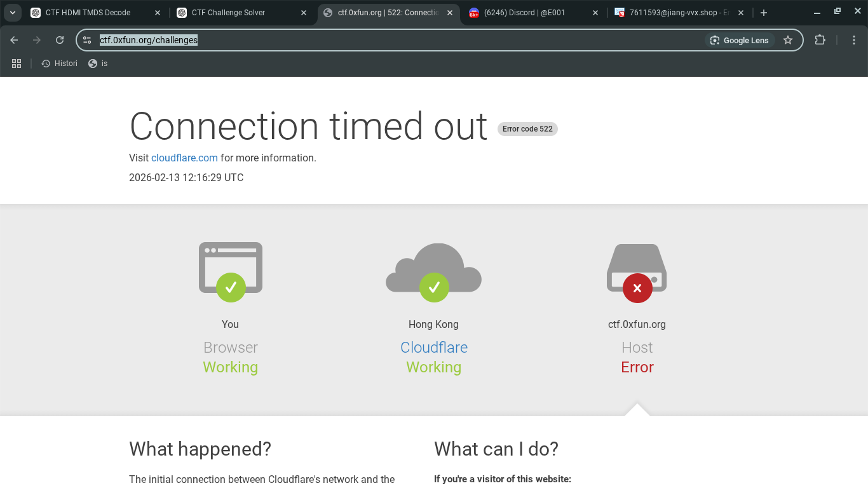Screen dimensions: 868x488
Task: Switch to CTF HDMI TMDS Decode tab
Action: click(x=88, y=13)
